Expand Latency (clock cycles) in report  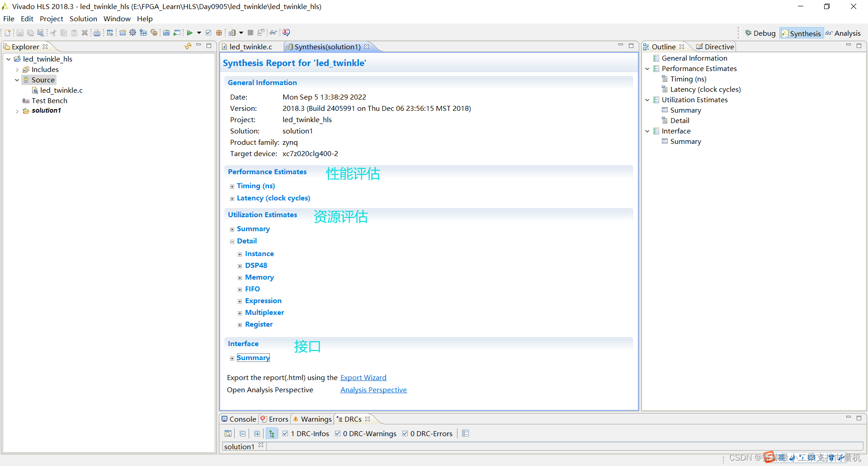(232, 199)
